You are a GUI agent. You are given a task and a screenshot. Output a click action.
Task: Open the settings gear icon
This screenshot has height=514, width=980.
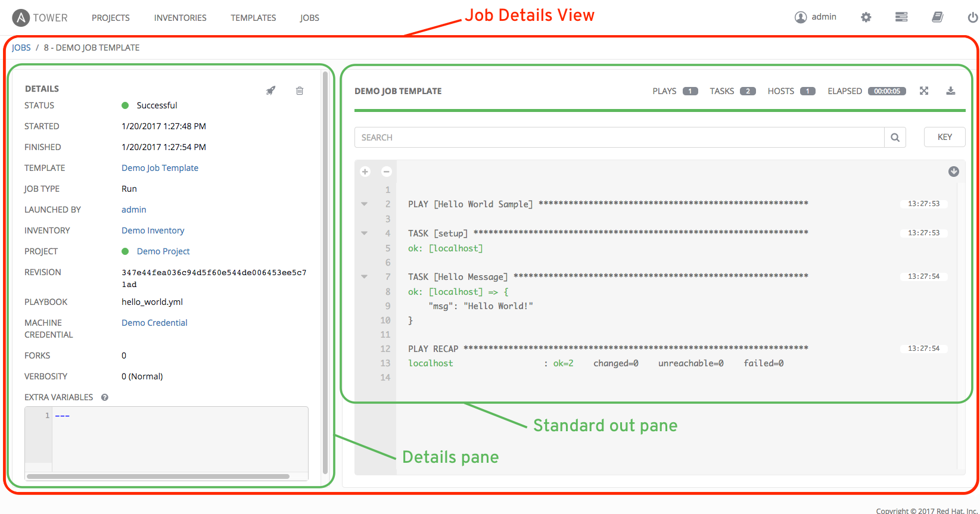pyautogui.click(x=866, y=17)
